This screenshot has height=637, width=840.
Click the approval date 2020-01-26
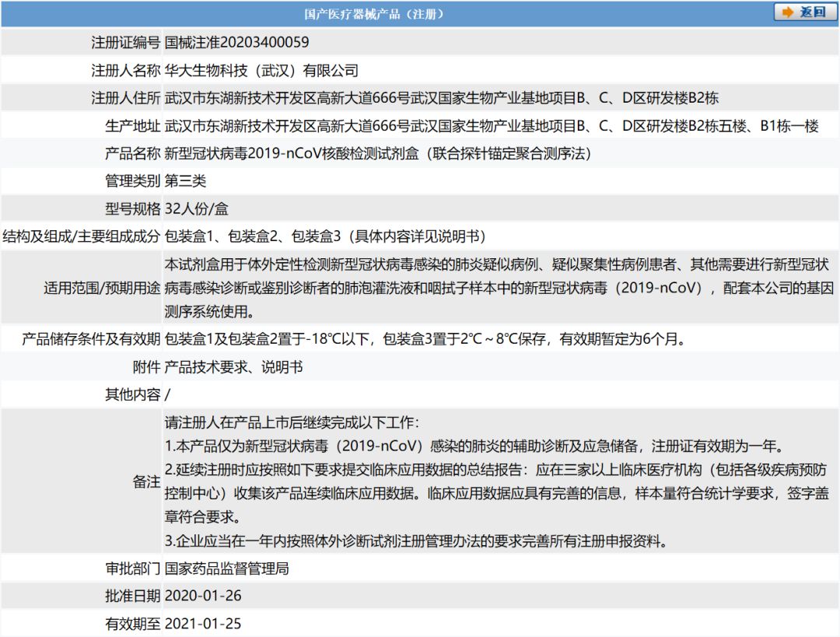click(204, 596)
